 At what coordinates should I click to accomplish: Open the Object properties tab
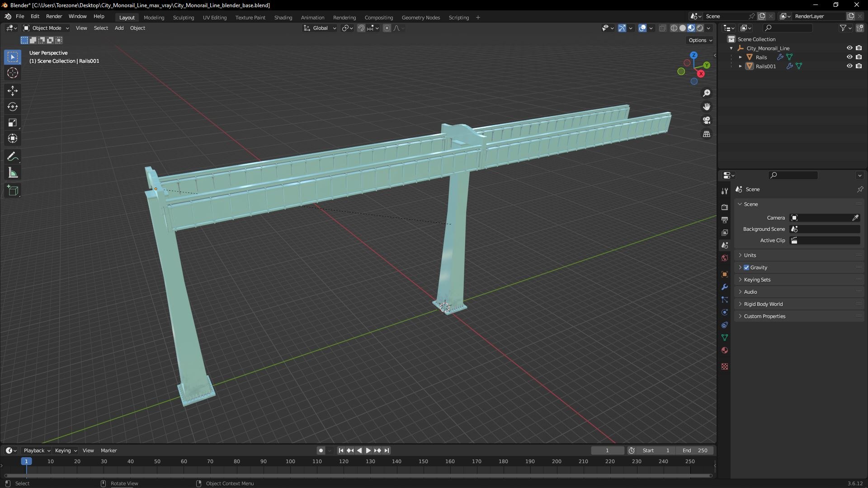coord(725,274)
